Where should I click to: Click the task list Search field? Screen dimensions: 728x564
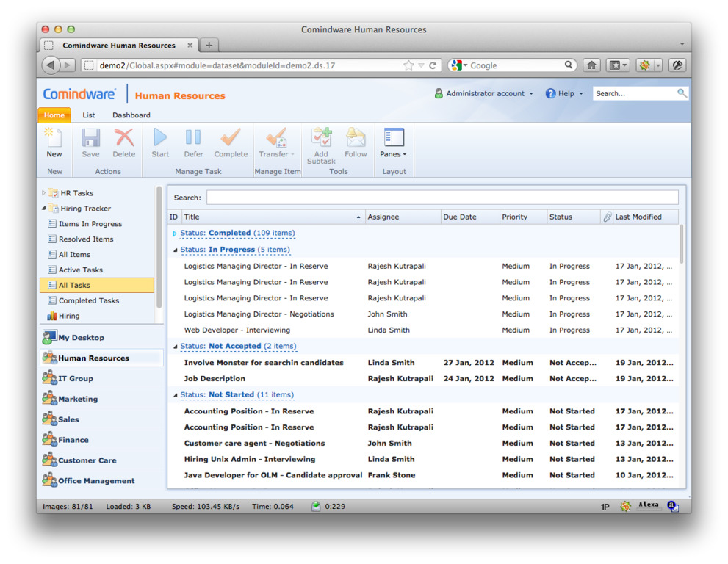click(442, 198)
